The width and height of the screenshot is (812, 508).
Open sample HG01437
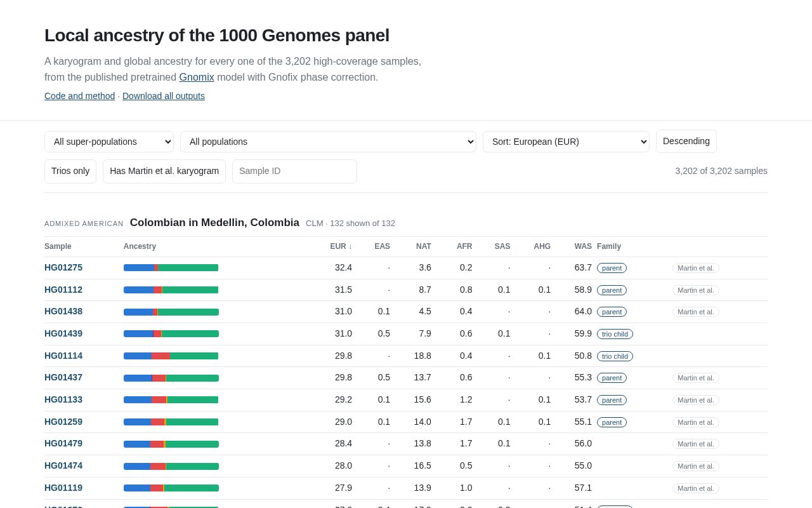tap(63, 377)
